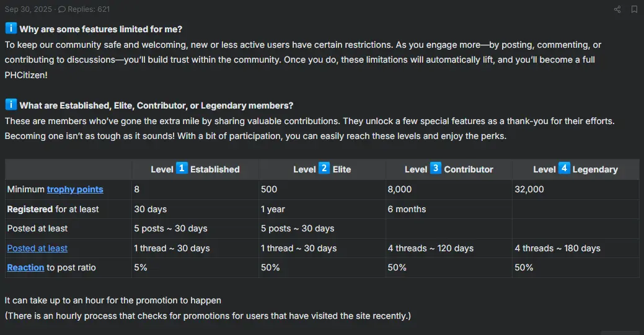The height and width of the screenshot is (335, 644).
Task: Click the Level 4 badge icon for Legendary
Action: tap(564, 168)
